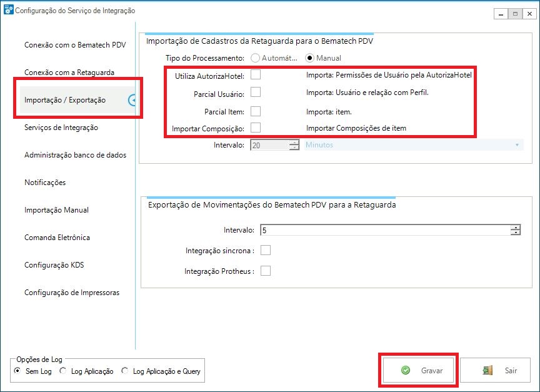Close the configuration window
The width and height of the screenshot is (540, 392).
pyautogui.click(x=529, y=14)
